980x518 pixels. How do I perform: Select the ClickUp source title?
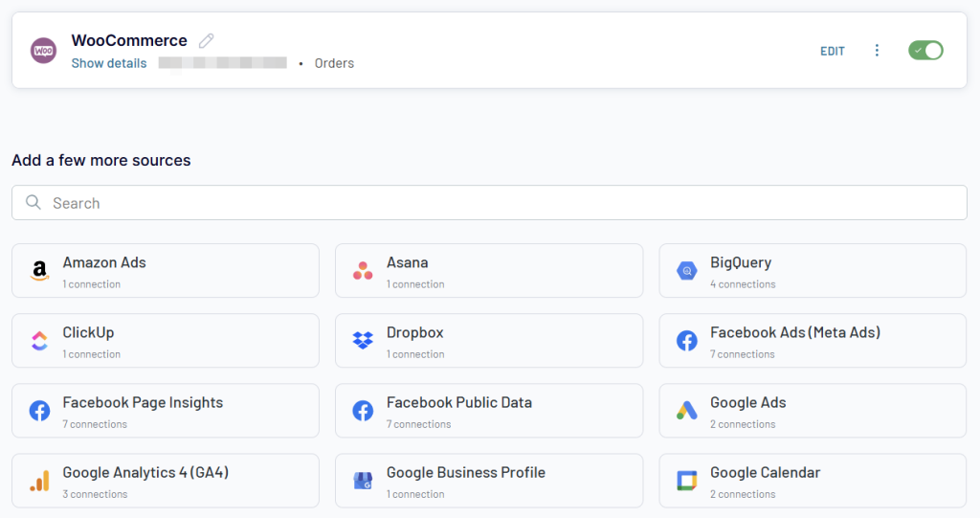pyautogui.click(x=88, y=333)
